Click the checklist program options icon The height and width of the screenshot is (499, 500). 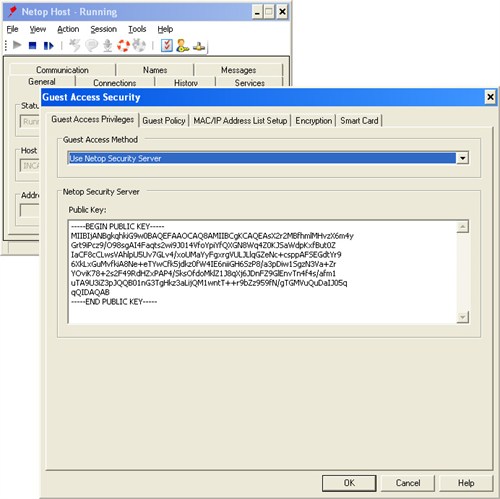[x=167, y=45]
